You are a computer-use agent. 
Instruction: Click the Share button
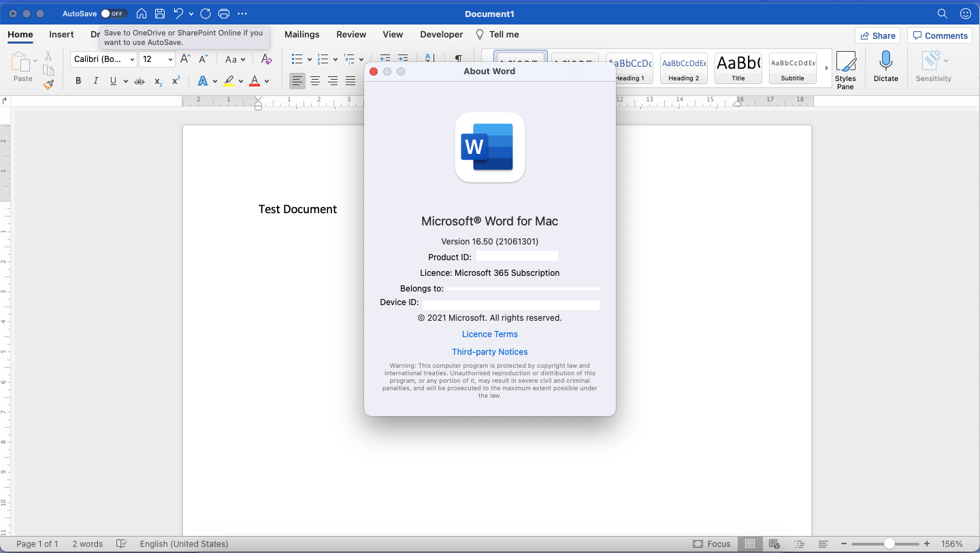pos(878,35)
